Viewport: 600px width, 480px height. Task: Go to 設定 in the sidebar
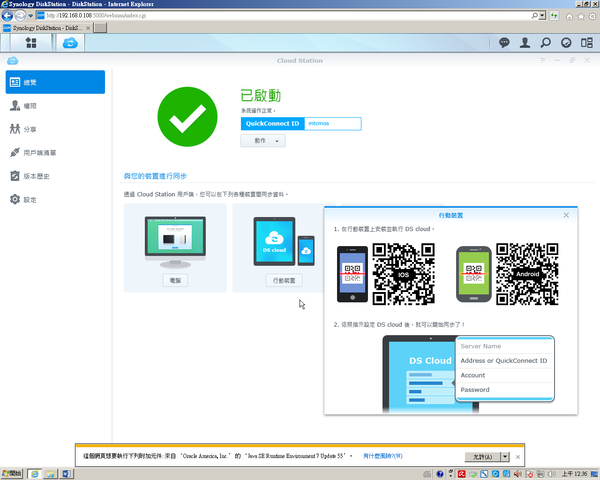click(x=30, y=200)
